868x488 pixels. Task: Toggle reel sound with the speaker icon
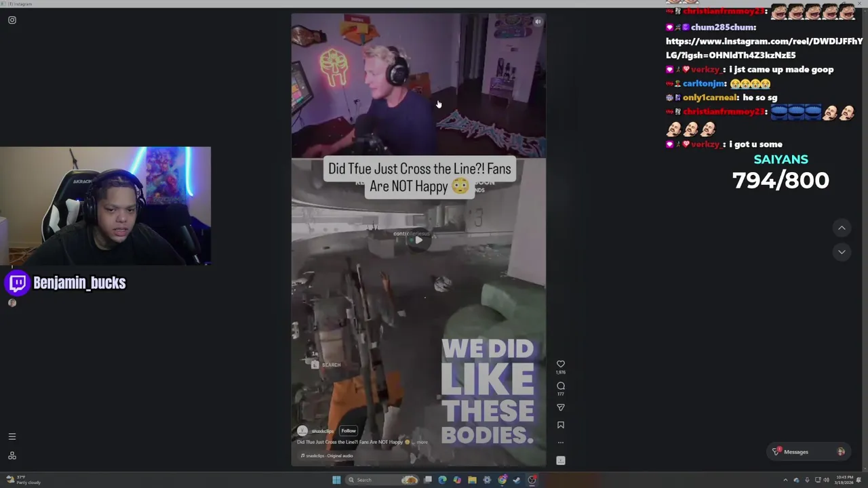click(x=538, y=22)
